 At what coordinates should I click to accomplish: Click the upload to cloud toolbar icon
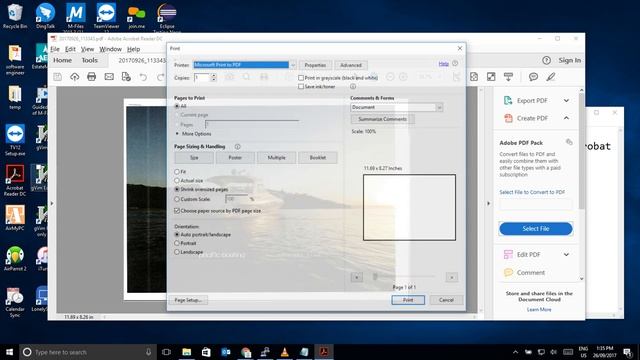coord(74,77)
